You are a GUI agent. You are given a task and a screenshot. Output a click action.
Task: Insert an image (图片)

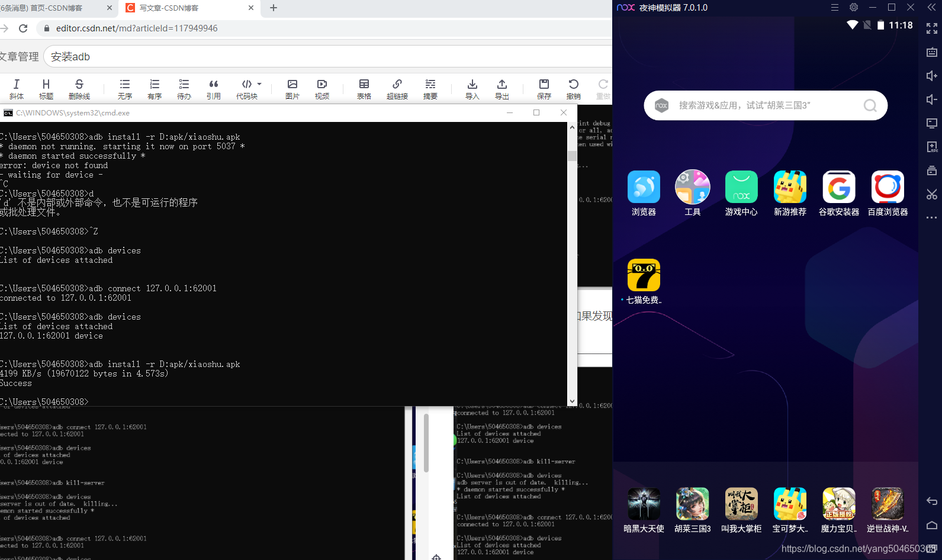click(x=292, y=89)
